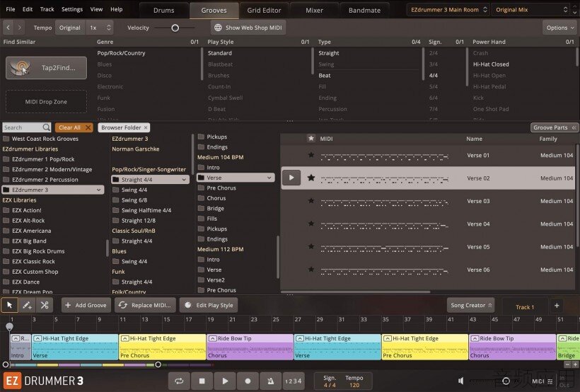The height and width of the screenshot is (392, 580).
Task: Set tempo to Original
Action: (x=70, y=28)
